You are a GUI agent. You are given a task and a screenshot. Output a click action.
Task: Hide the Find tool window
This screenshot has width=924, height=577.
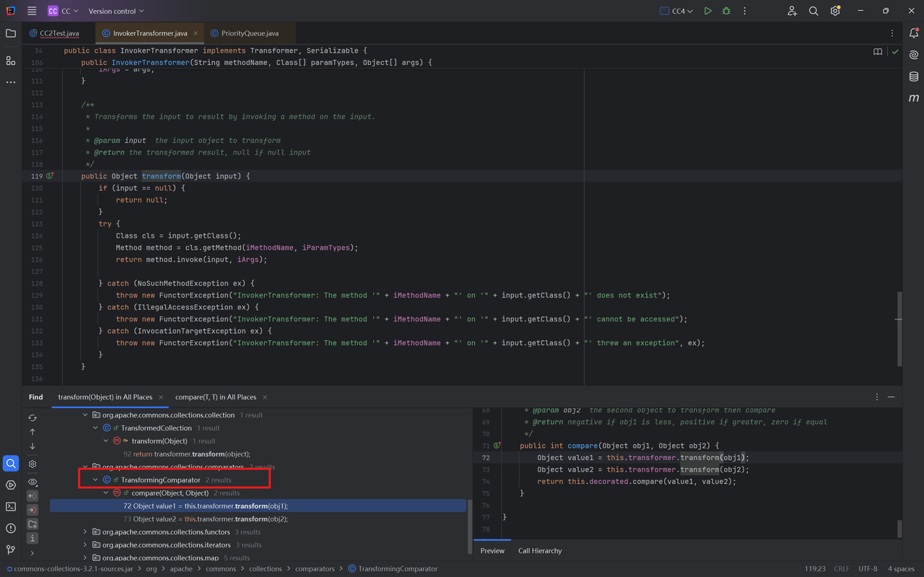892,397
